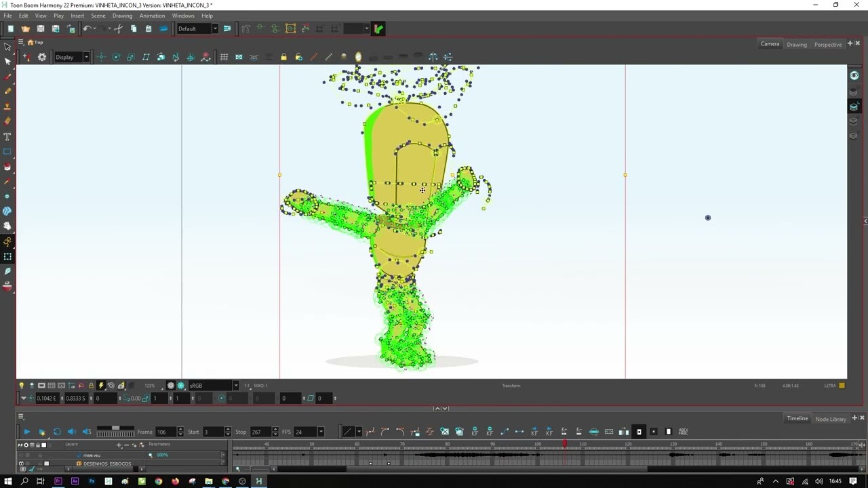The height and width of the screenshot is (488, 868).
Task: Enable Onion Skin in the Camera view toolbar
Action: point(358,57)
